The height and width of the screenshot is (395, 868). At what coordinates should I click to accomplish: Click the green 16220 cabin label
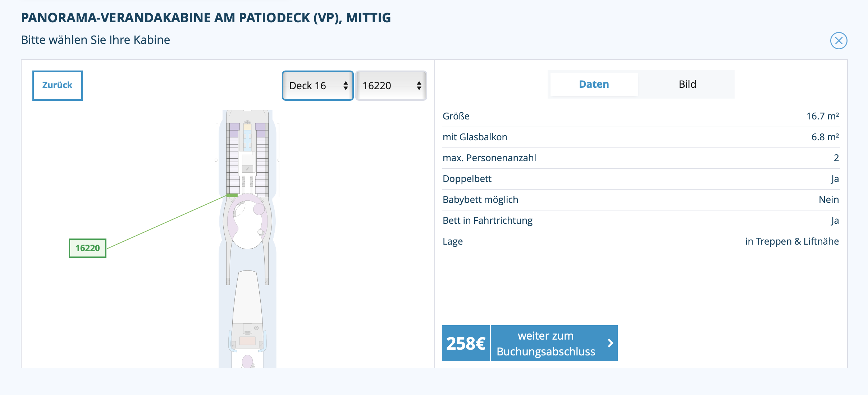pyautogui.click(x=87, y=248)
